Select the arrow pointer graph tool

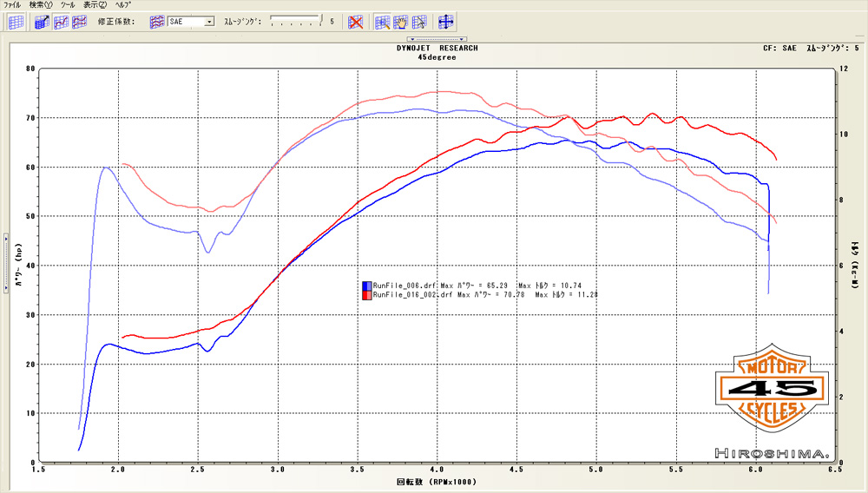(419, 22)
